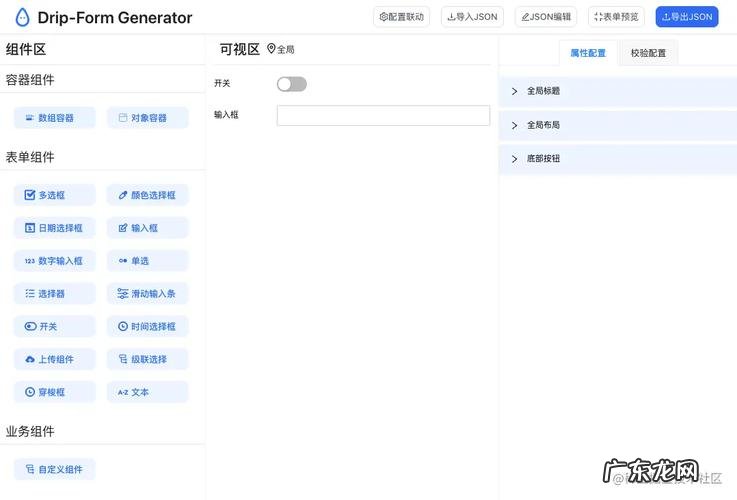Add the 滑动输入条 slider component
Viewport: 737px width, 500px height.
click(147, 294)
